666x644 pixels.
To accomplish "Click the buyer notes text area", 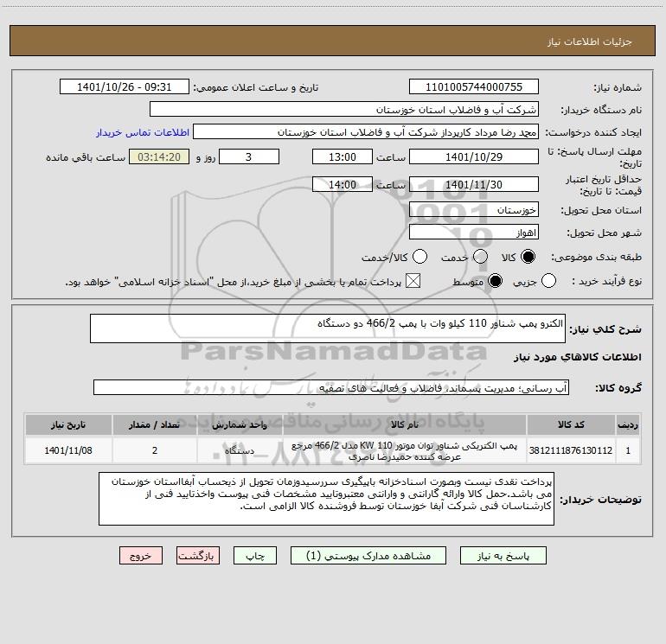I will (326, 499).
